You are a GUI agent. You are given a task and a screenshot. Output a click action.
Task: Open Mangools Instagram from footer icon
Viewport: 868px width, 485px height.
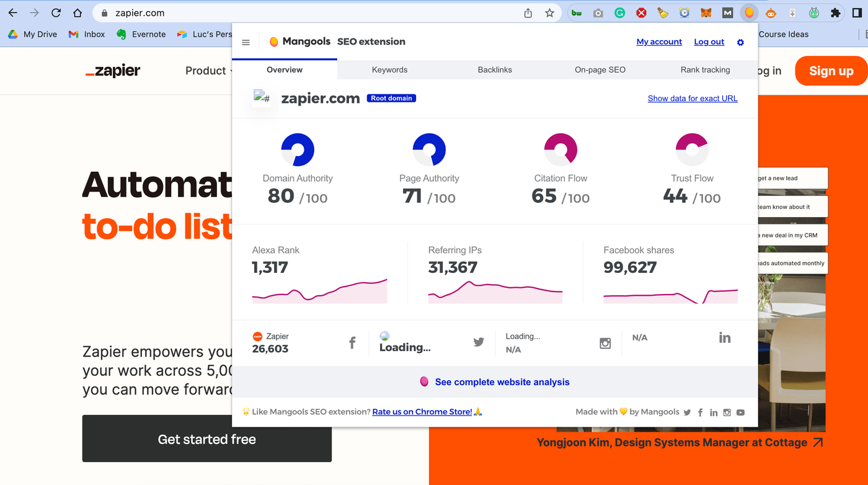pyautogui.click(x=727, y=412)
